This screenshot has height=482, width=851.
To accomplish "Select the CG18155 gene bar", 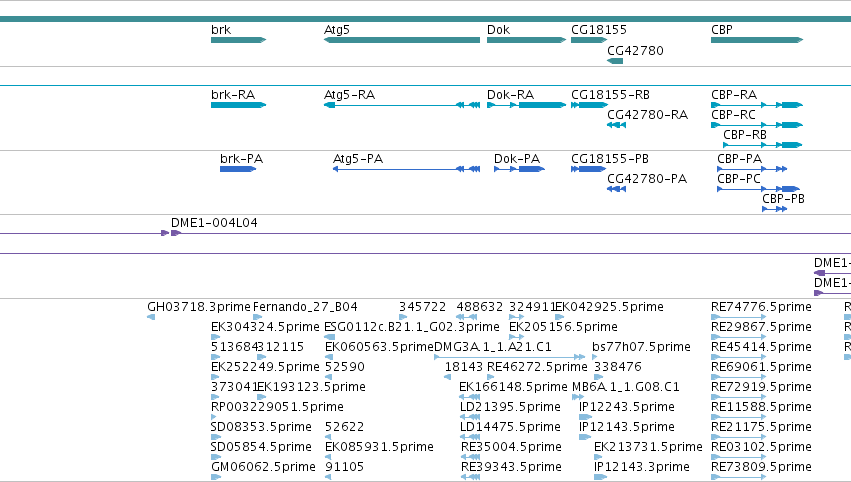I will pos(589,40).
